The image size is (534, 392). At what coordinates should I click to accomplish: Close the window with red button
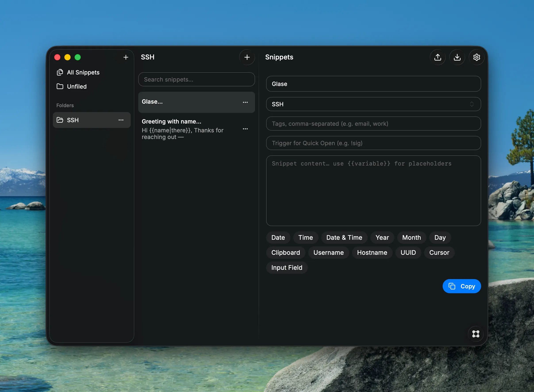click(57, 57)
